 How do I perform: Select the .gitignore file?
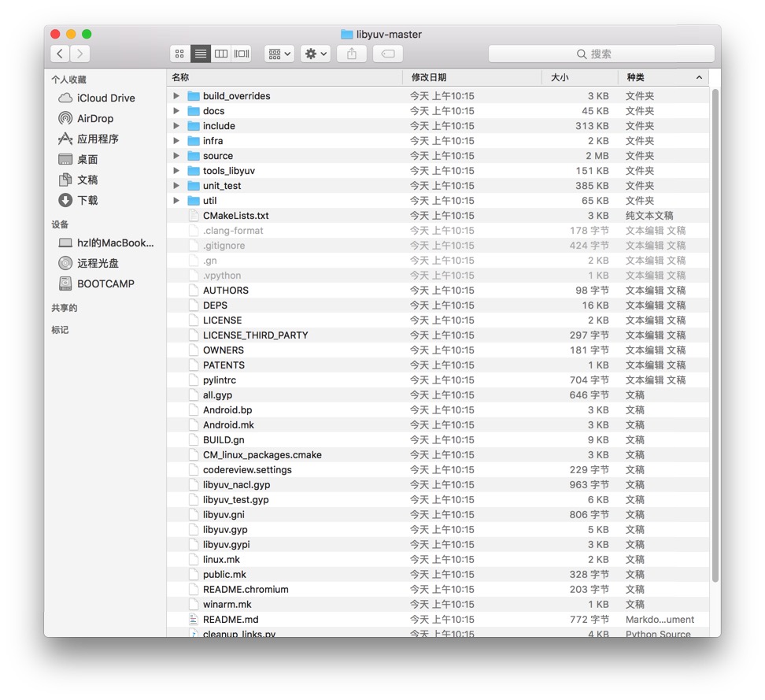(x=438, y=246)
